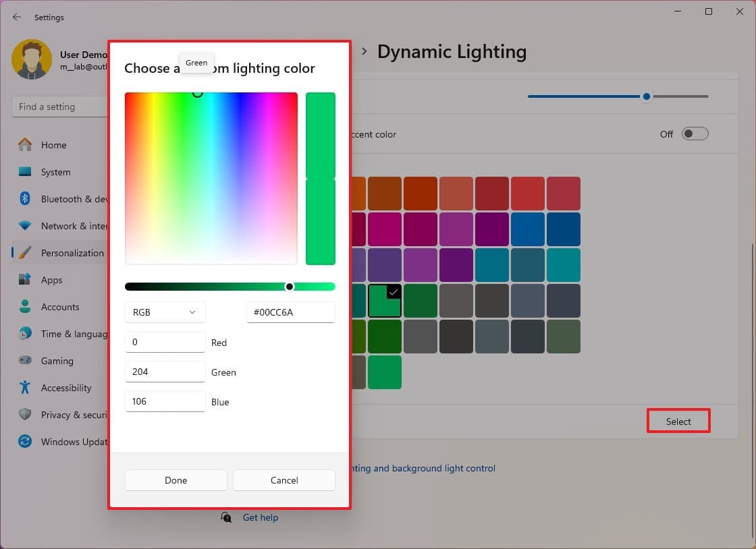Turn on Match my Windows accent color

point(695,134)
